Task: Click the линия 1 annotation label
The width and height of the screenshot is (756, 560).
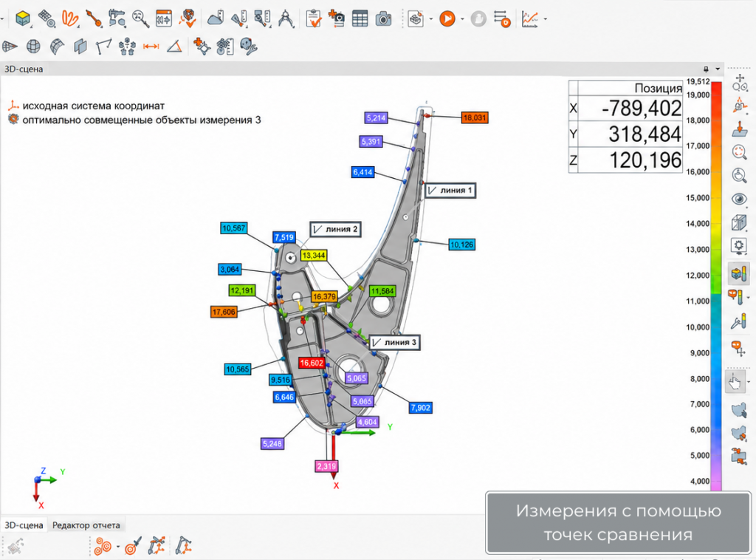Action: (x=450, y=190)
